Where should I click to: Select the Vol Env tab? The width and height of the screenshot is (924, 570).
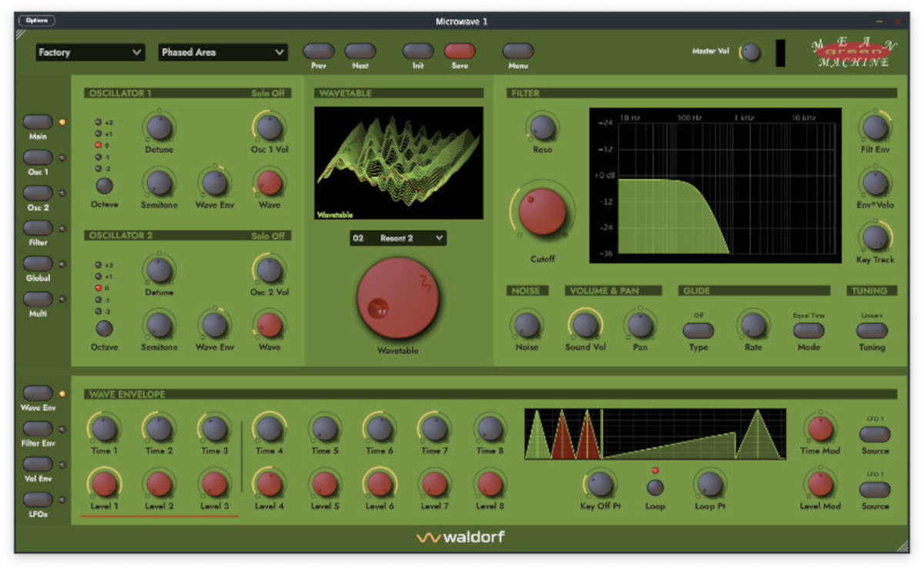[38, 464]
